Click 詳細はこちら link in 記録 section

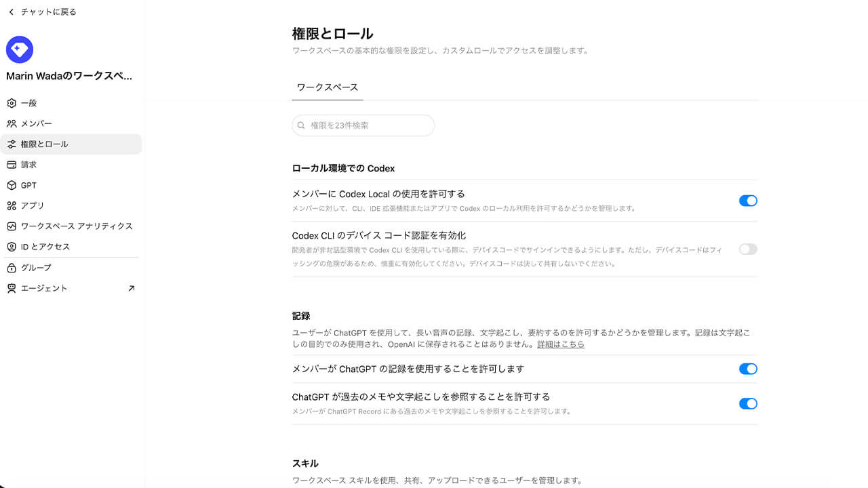coord(561,344)
